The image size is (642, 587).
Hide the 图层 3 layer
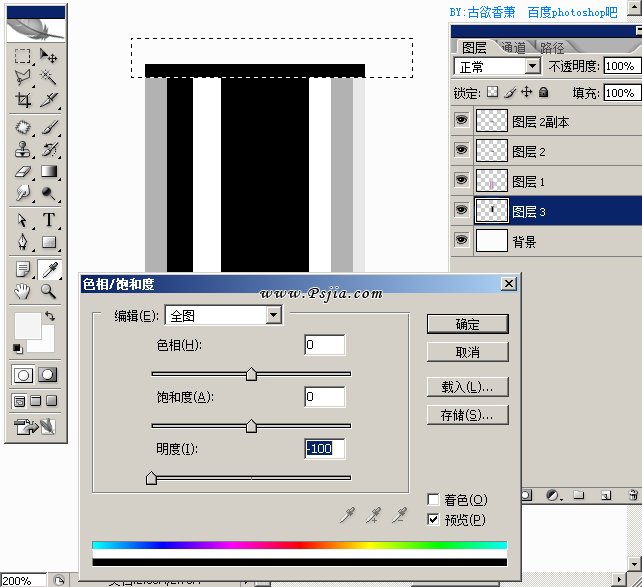click(461, 210)
